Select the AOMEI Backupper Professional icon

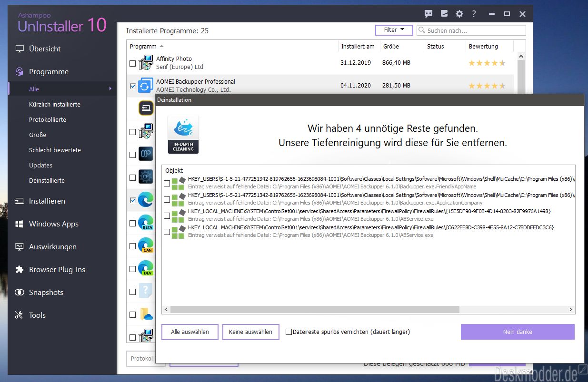point(146,86)
